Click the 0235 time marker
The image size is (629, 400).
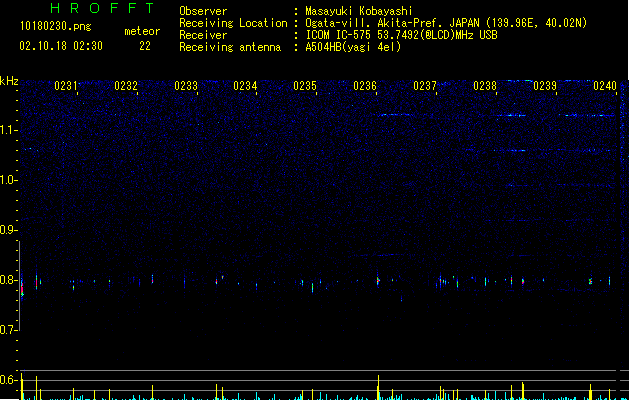tap(305, 86)
